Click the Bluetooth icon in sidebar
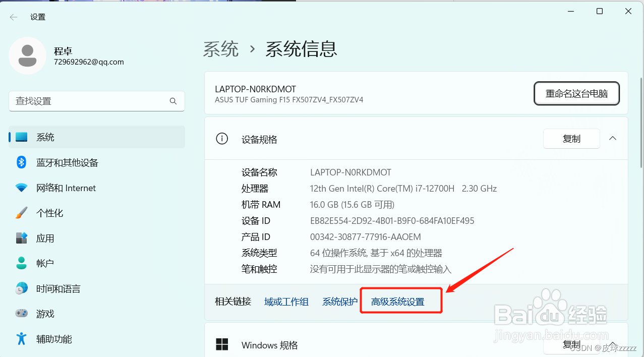Screen dimensions: 644x357 (x=21, y=162)
